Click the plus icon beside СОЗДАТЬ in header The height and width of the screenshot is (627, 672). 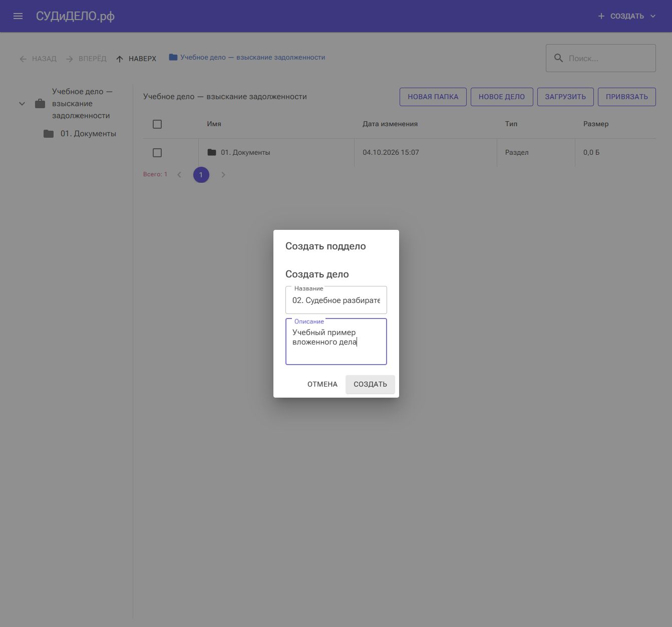click(x=601, y=16)
